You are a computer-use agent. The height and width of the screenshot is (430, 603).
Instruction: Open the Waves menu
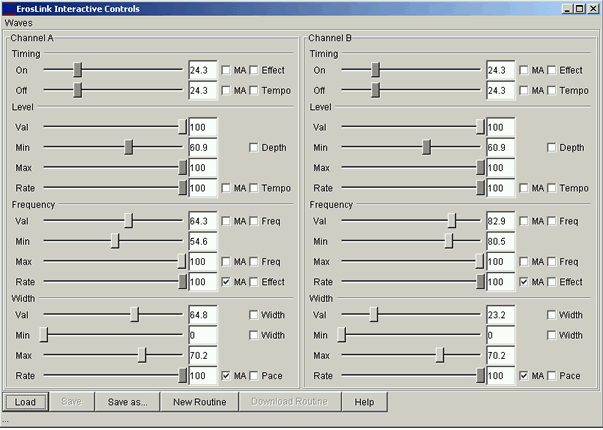click(18, 23)
